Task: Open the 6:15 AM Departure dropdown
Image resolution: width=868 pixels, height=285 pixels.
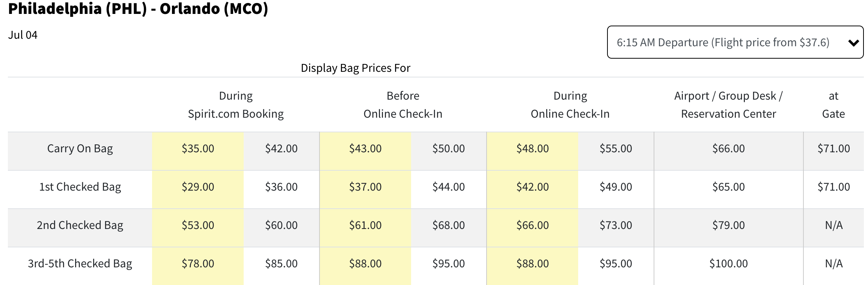Action: point(723,42)
